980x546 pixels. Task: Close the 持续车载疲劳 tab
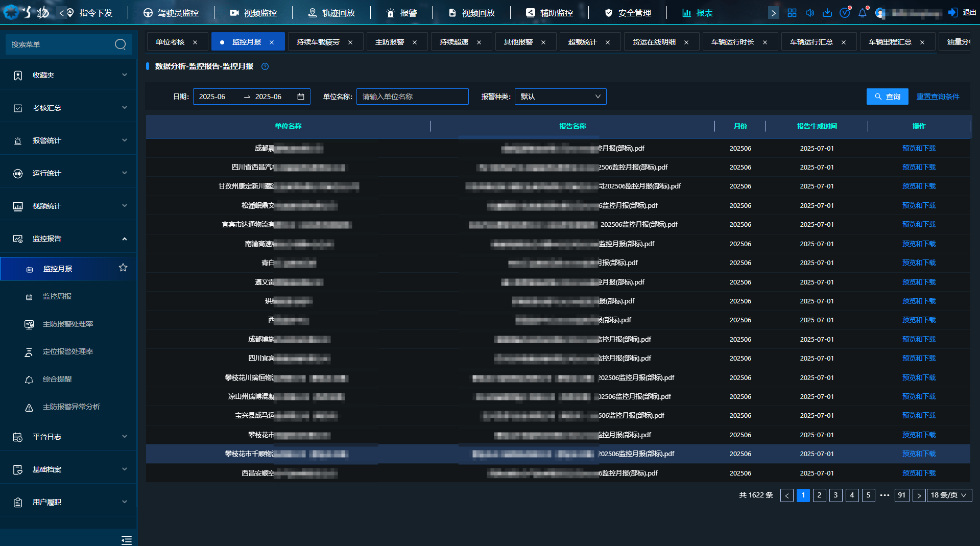click(x=350, y=42)
